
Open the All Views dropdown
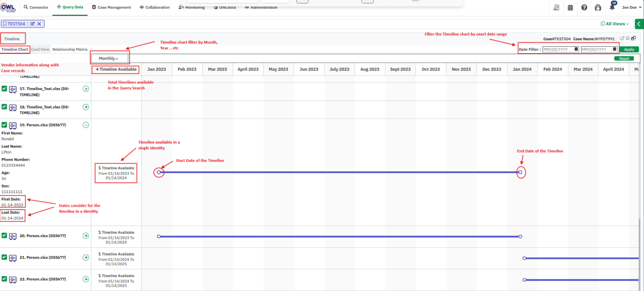click(615, 24)
